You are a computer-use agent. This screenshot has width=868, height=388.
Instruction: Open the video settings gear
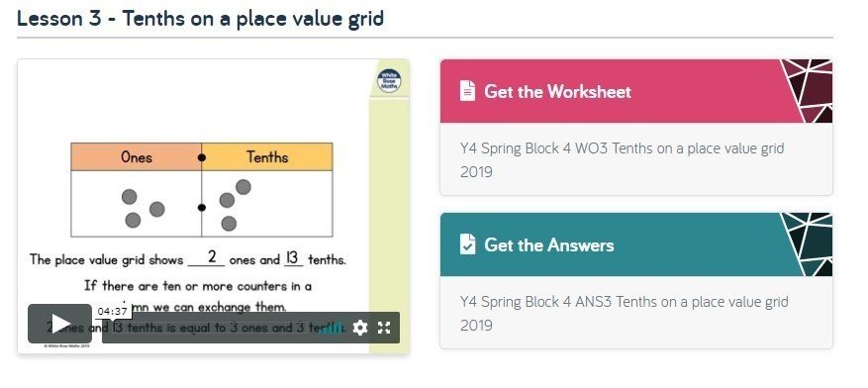click(x=360, y=328)
